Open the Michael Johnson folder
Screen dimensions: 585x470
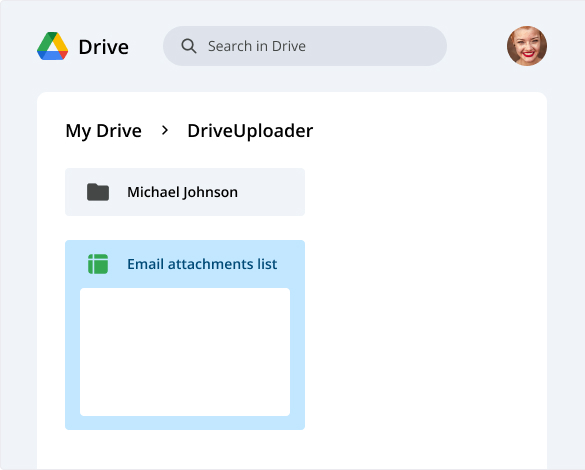tap(185, 192)
